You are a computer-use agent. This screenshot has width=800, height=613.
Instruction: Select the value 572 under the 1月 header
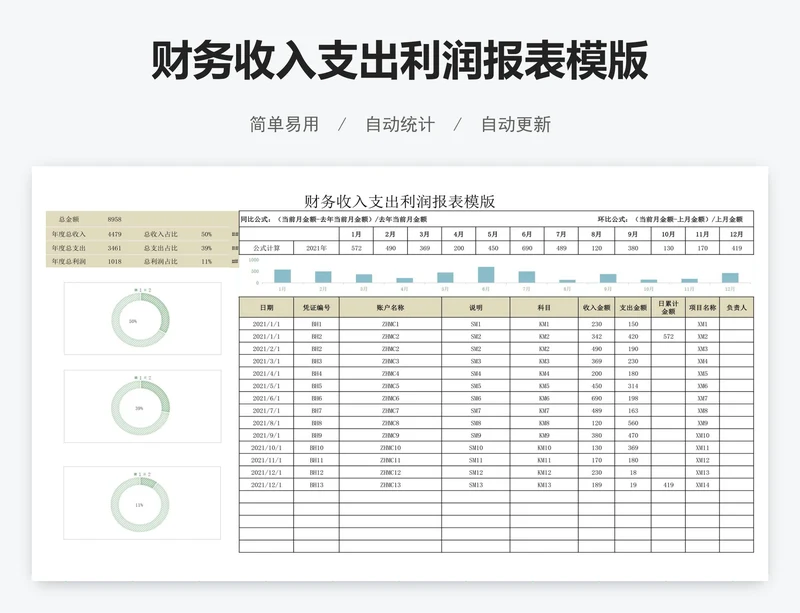point(356,248)
